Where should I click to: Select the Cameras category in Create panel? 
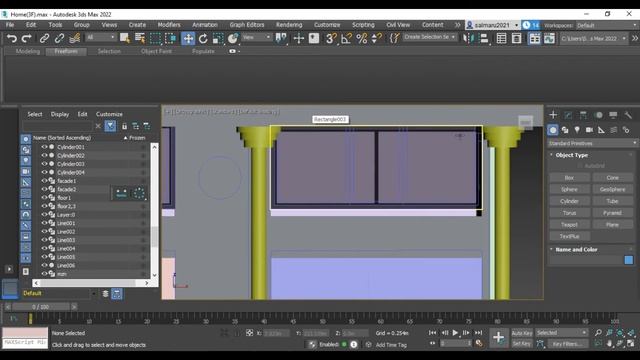click(589, 130)
